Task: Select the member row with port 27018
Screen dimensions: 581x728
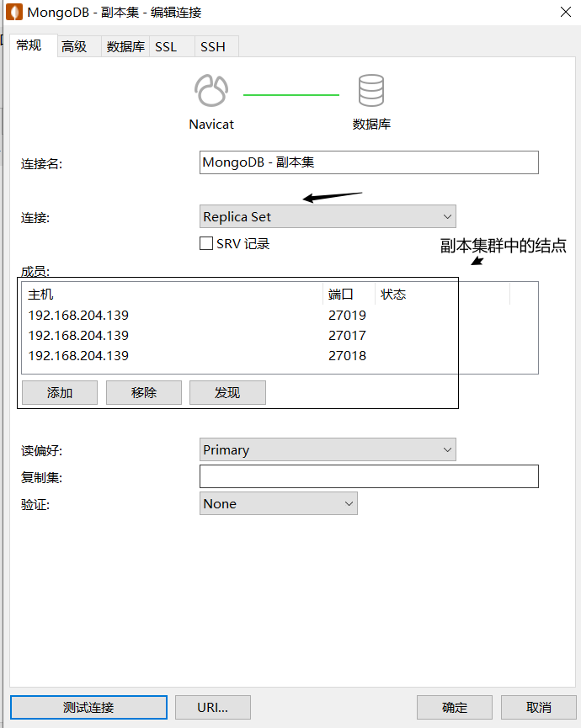Action: [x=280, y=356]
